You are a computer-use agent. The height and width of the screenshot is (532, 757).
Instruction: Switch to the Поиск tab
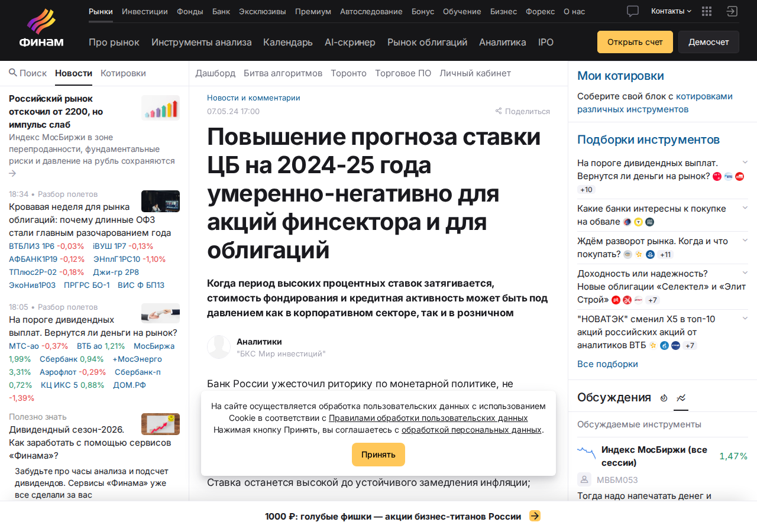(x=28, y=73)
